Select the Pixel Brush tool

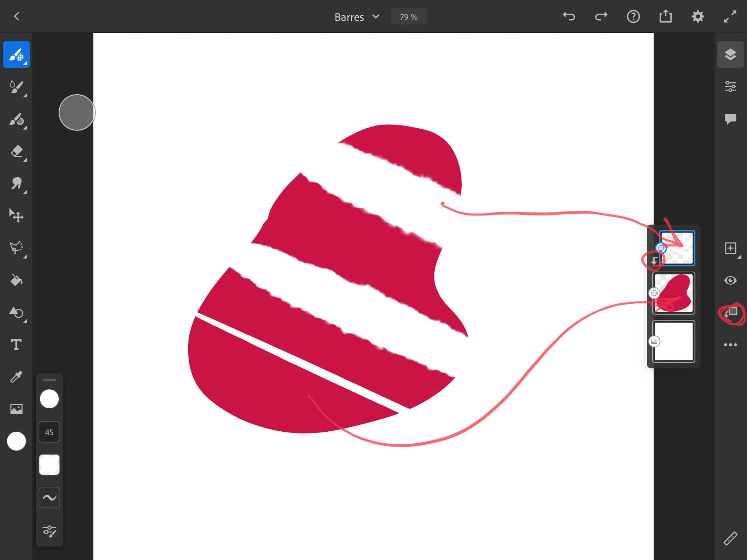(16, 55)
